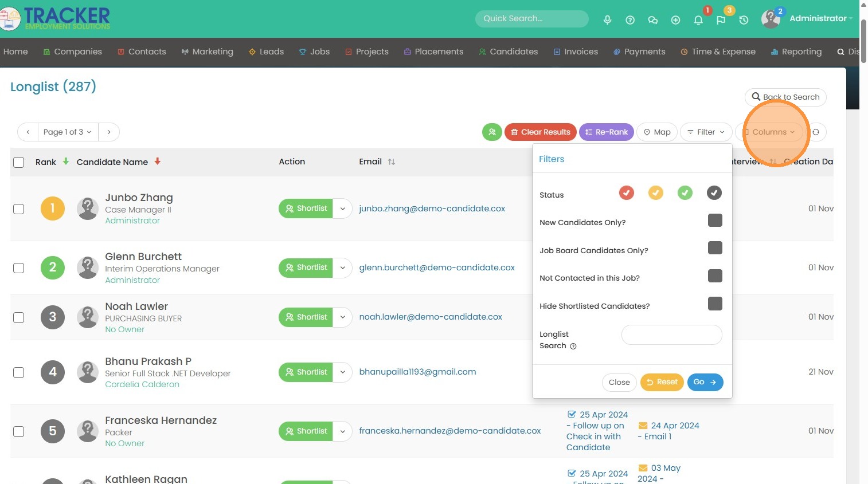
Task: Go to the next page arrow
Action: point(109,132)
